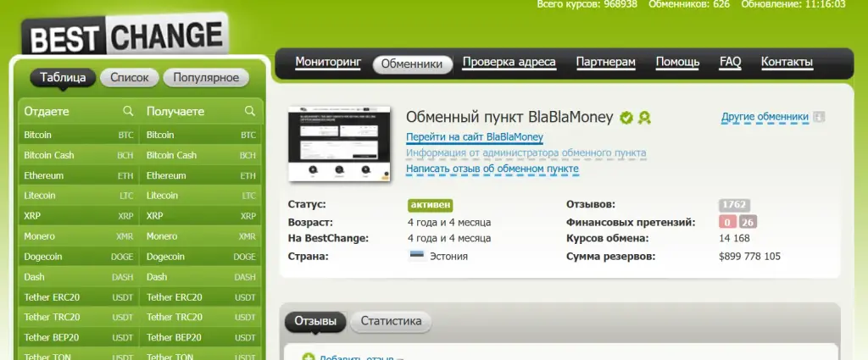Open the Контакты page
The image size is (868, 360).
click(787, 62)
